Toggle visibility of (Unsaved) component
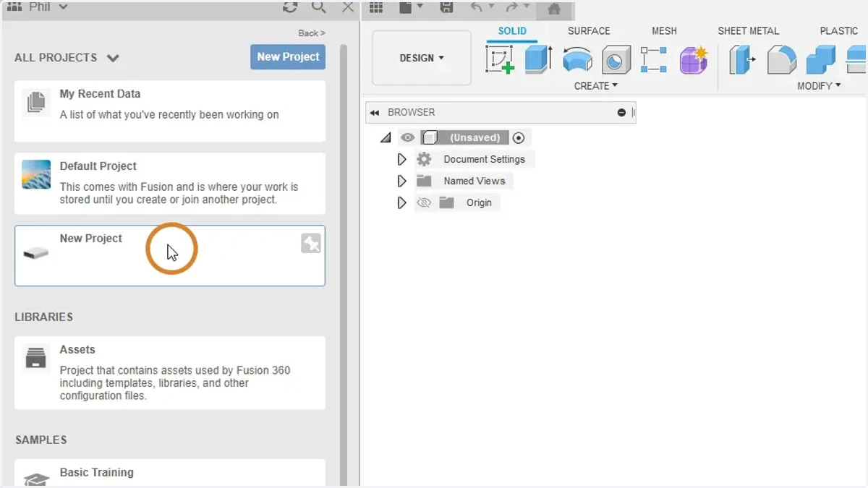The height and width of the screenshot is (488, 868). [x=408, y=137]
